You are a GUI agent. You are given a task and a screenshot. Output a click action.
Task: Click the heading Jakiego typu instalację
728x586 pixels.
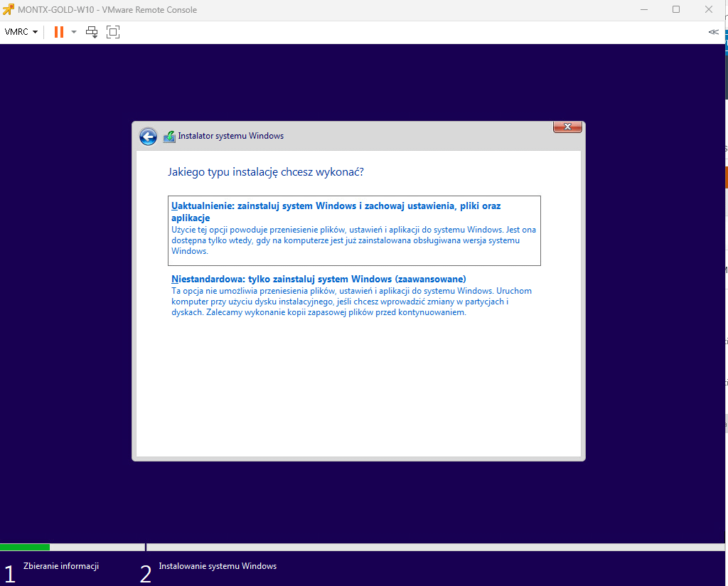point(265,172)
